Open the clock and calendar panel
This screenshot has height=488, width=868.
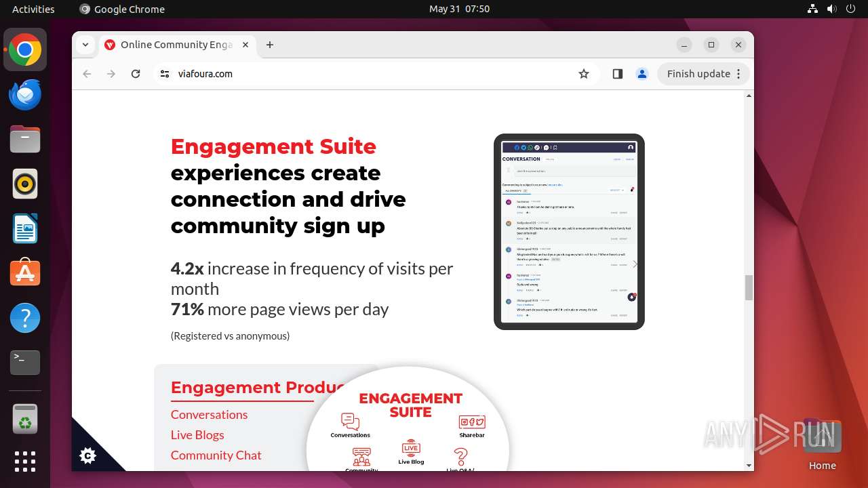click(459, 9)
